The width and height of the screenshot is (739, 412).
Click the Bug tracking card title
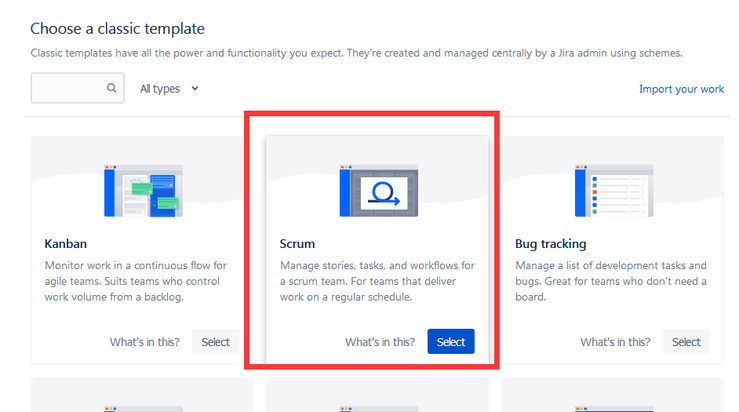pos(550,244)
